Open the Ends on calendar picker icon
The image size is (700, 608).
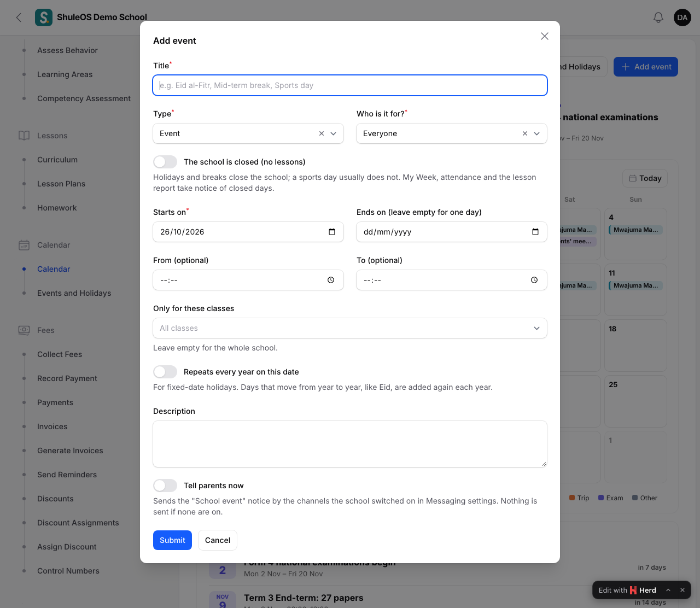(x=535, y=232)
